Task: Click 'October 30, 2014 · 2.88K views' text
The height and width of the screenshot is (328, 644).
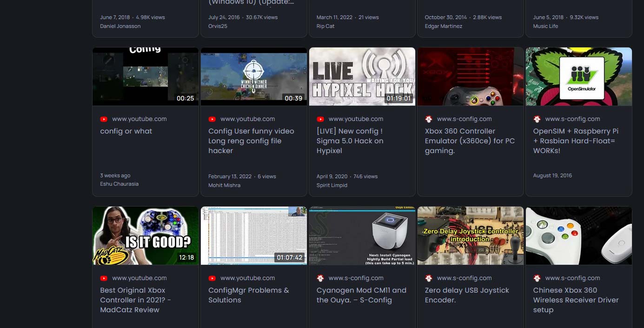Action: (x=463, y=17)
